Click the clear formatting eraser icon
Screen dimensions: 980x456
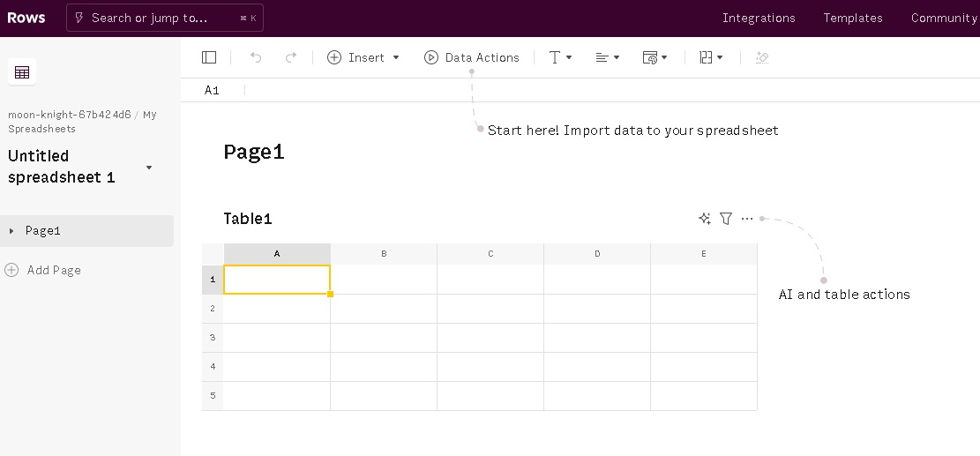[762, 57]
